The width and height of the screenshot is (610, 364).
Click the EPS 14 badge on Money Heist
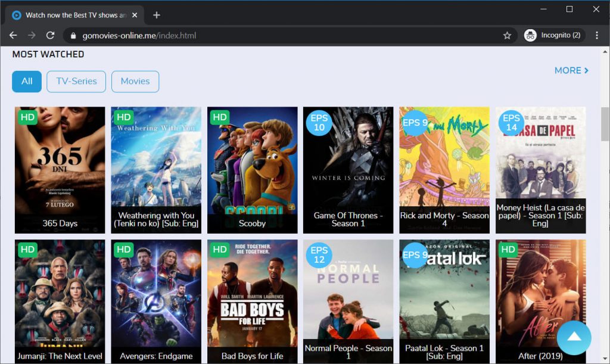click(x=511, y=123)
